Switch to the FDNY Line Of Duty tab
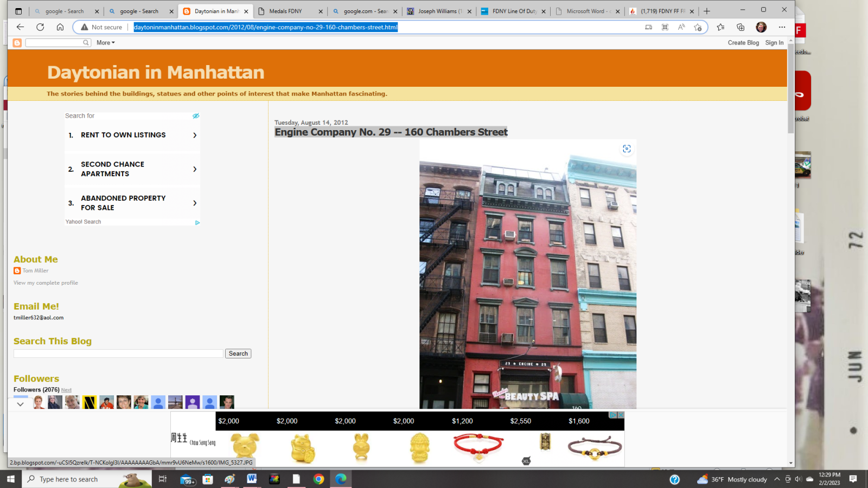 (514, 11)
